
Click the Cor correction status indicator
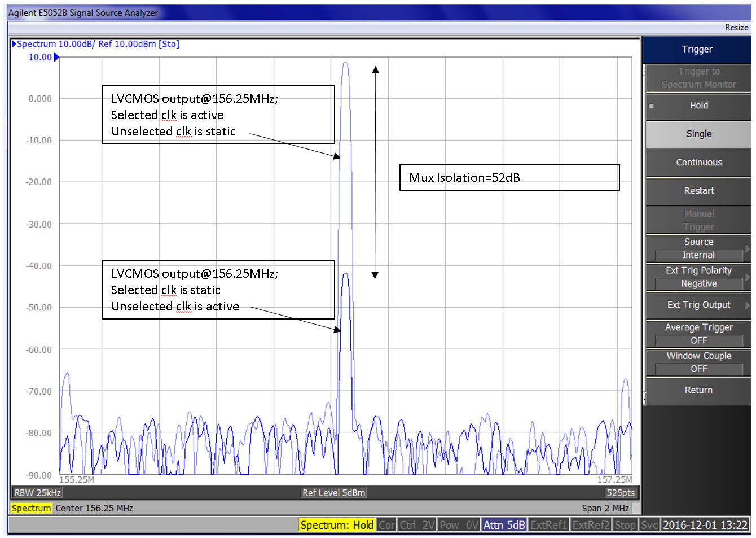(x=386, y=524)
